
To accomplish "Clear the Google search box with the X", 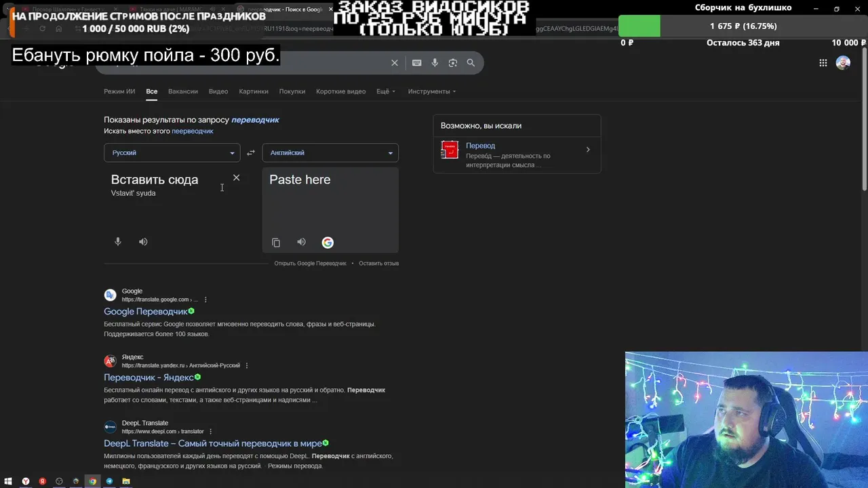I will [395, 62].
